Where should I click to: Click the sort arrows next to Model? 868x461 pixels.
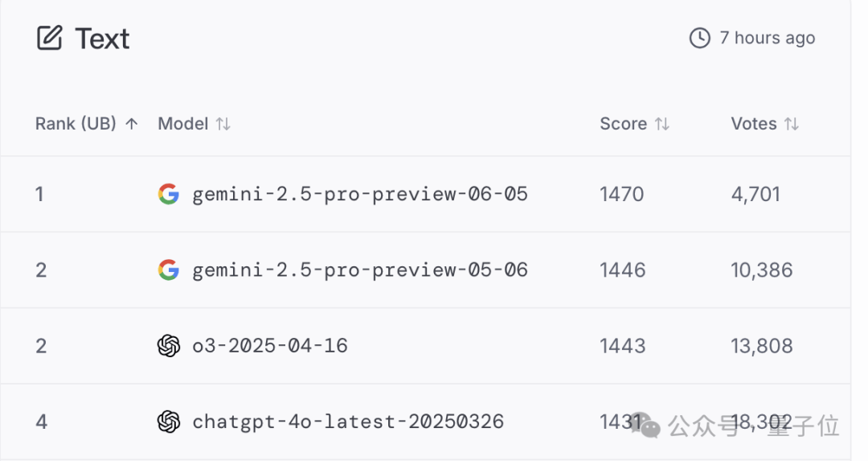click(x=223, y=124)
